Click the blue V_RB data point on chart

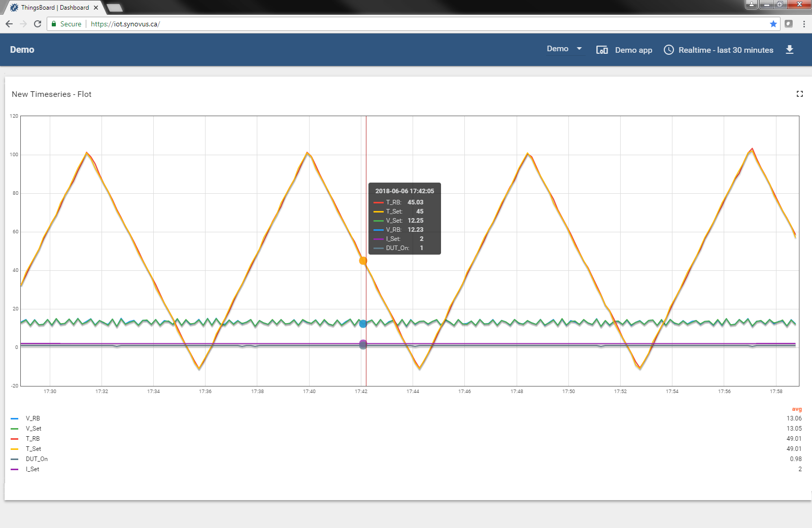pos(363,324)
